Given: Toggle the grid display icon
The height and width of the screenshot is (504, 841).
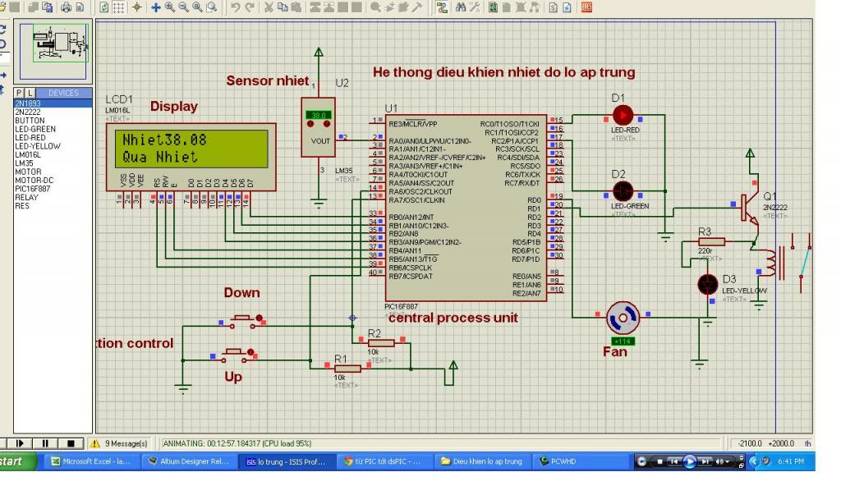Looking at the screenshot, I should pyautogui.click(x=119, y=7).
